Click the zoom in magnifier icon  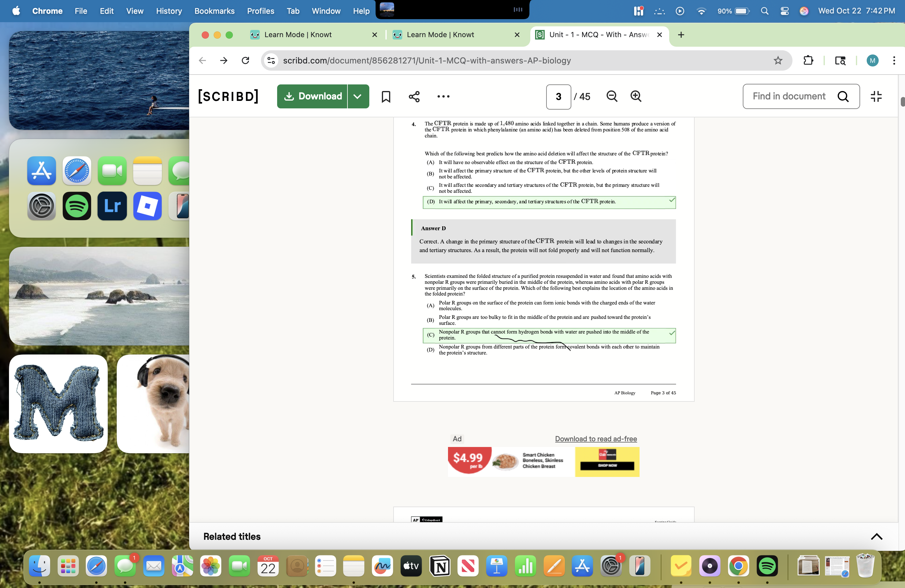636,96
